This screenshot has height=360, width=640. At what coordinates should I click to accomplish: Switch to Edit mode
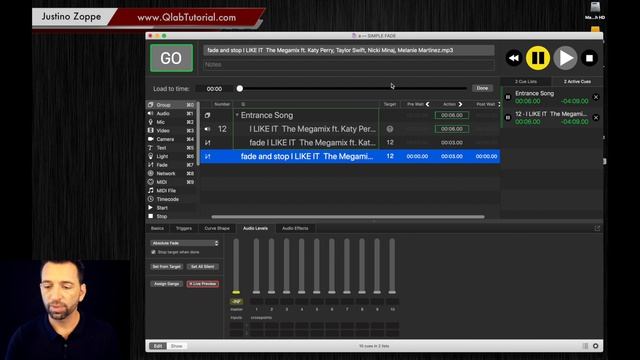click(158, 346)
